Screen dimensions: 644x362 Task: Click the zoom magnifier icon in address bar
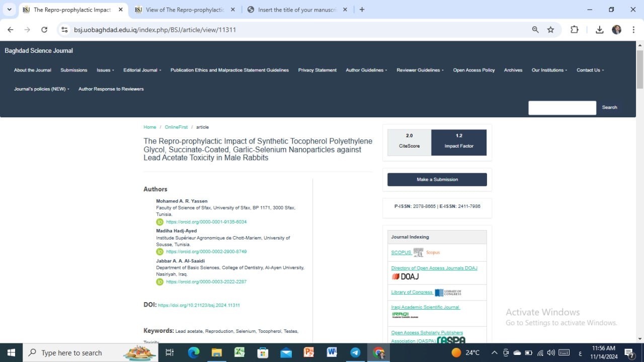click(535, 30)
